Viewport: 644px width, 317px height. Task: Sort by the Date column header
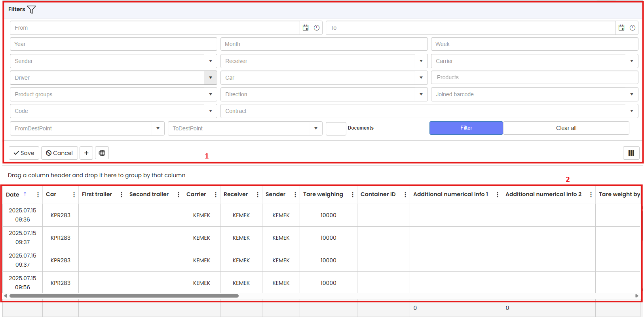(x=13, y=195)
